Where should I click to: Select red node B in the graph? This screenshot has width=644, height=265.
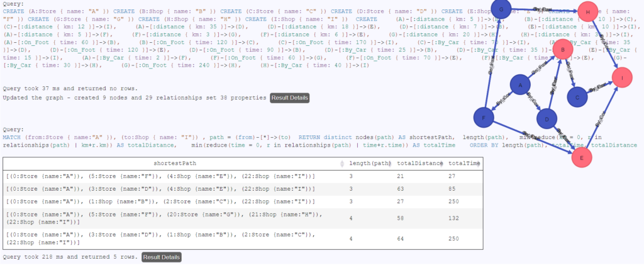563,50
